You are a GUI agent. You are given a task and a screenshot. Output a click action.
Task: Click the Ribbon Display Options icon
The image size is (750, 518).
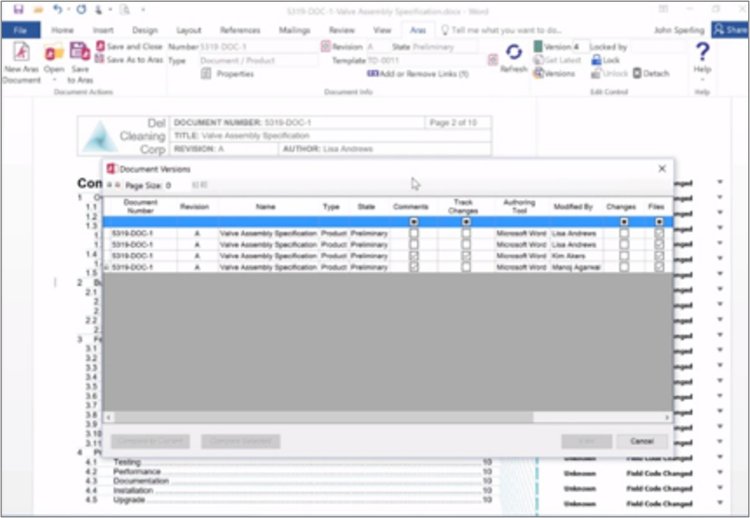tap(663, 9)
